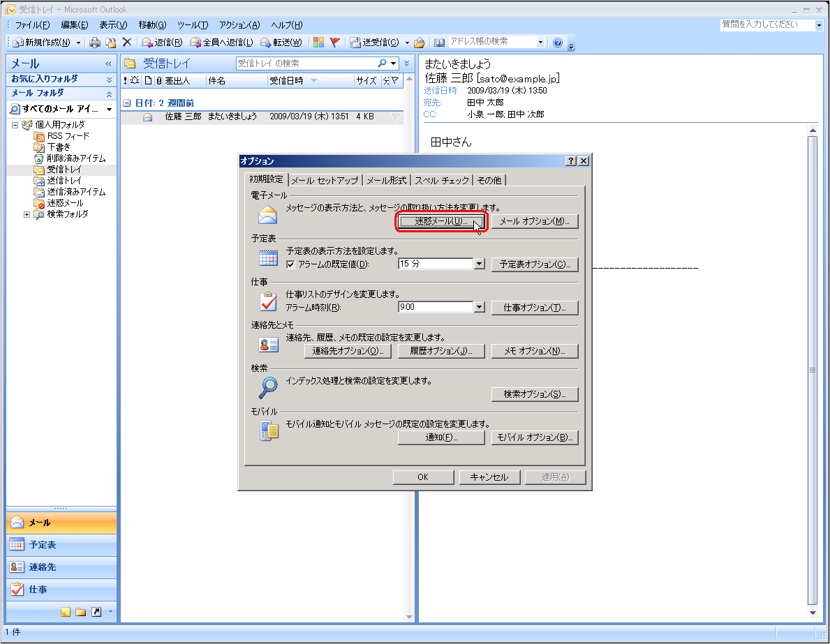This screenshot has width=830, height=644.
Task: Select the RSS フィード folder
Action: coord(62,136)
